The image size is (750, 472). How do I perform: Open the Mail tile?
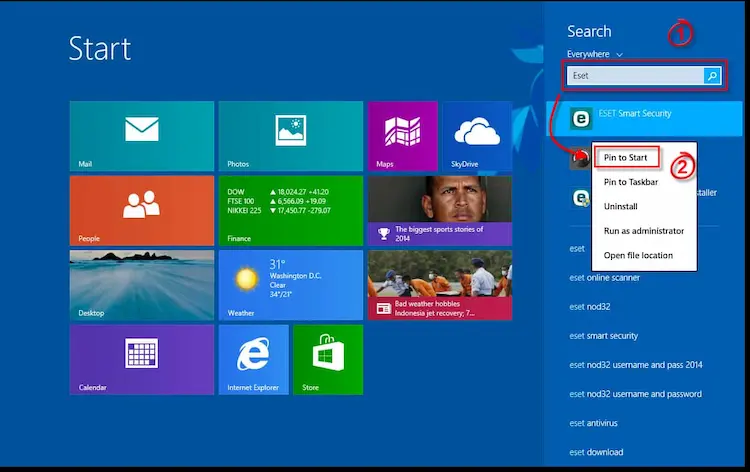(x=142, y=136)
